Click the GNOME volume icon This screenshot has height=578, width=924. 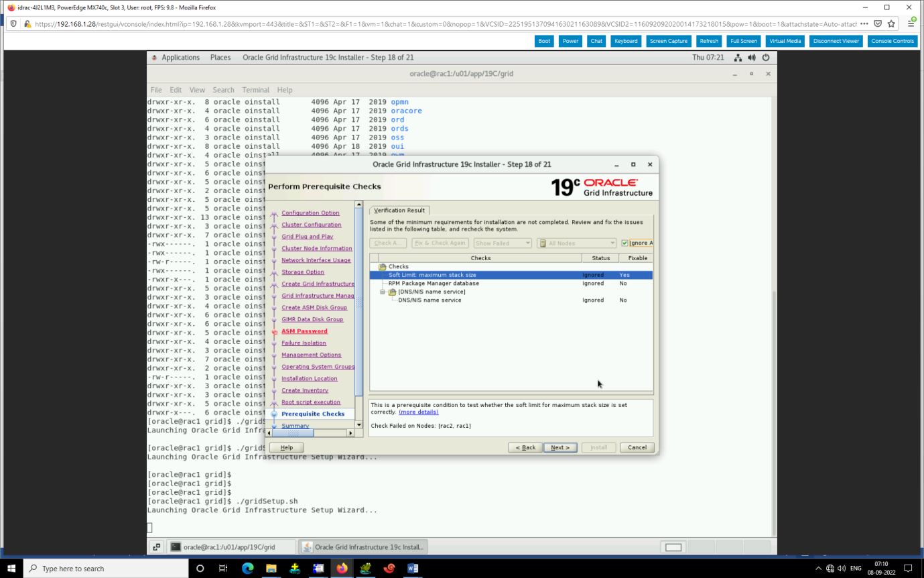[x=752, y=58]
